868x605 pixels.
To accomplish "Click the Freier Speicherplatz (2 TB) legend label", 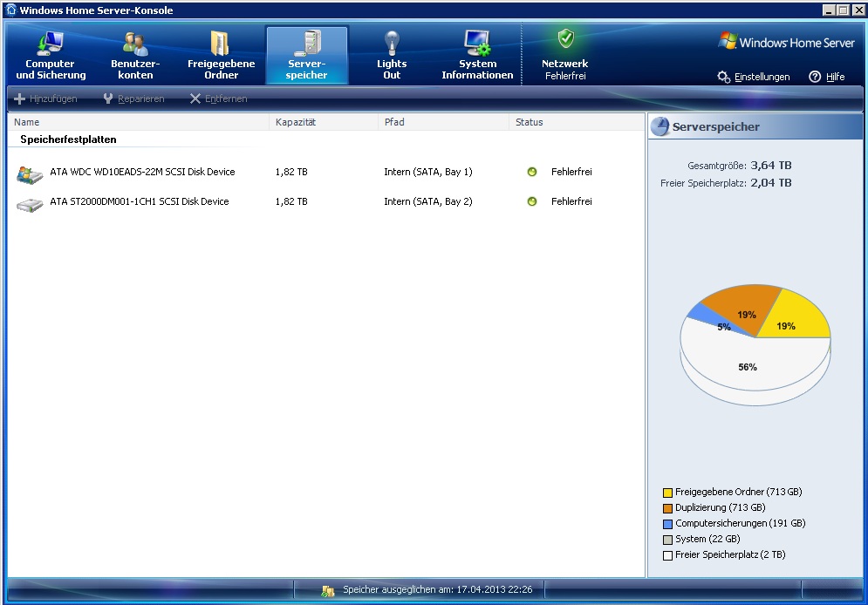I will 730,554.
